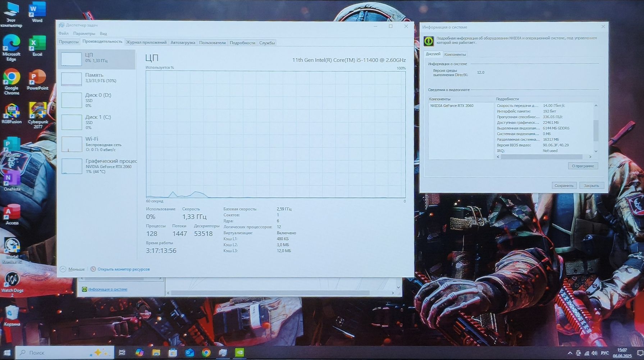Open the 'Параметры' menu in Task Manager
The width and height of the screenshot is (644, 360).
click(84, 33)
